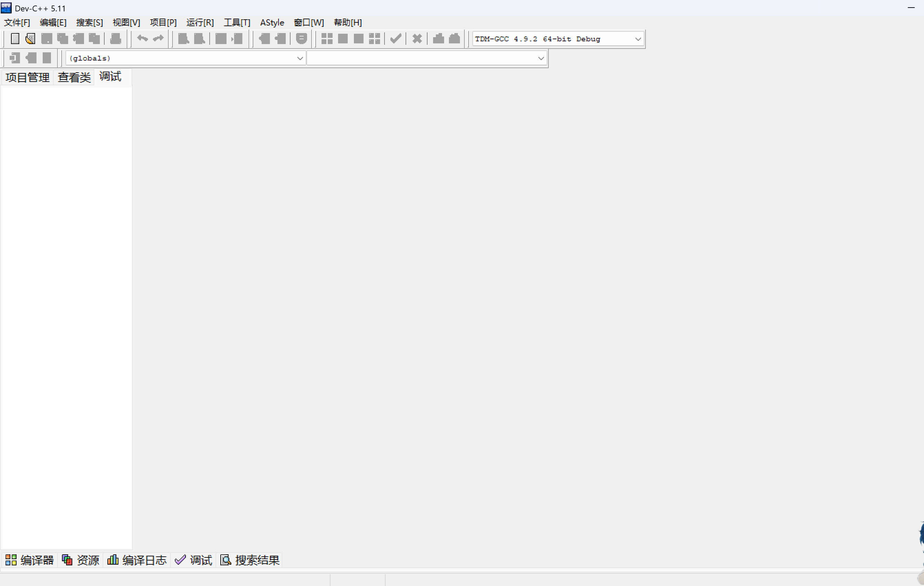
Task: Open the 编辑[E] menu
Action: (x=53, y=23)
